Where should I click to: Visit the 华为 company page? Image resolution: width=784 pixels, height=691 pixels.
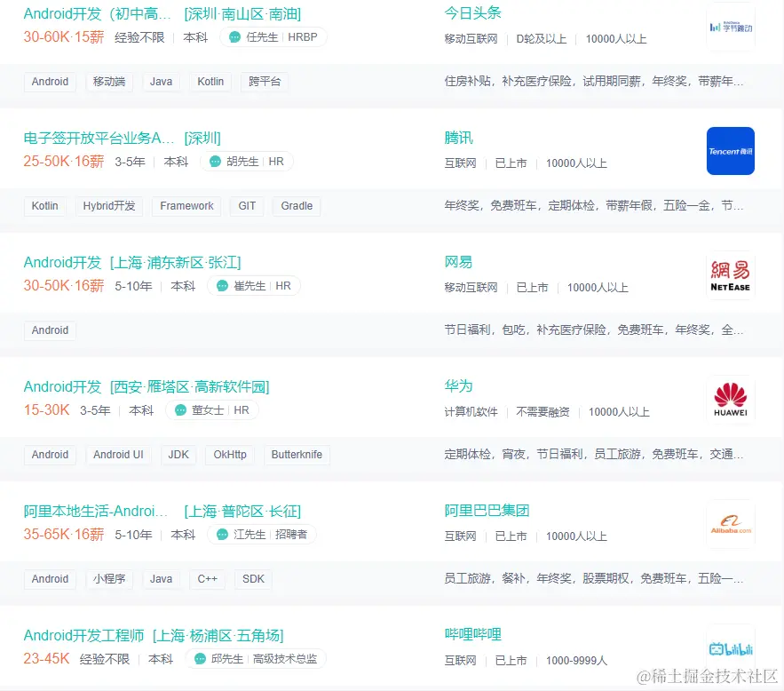point(458,386)
